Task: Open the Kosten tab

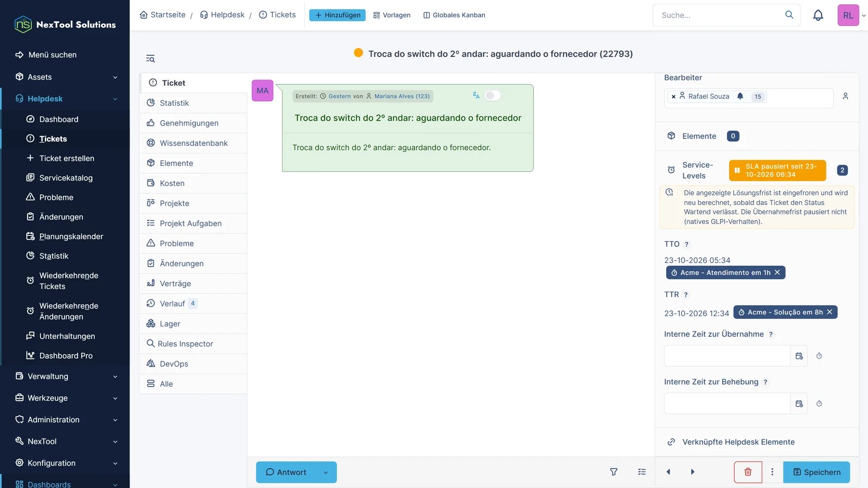Action: pyautogui.click(x=193, y=183)
